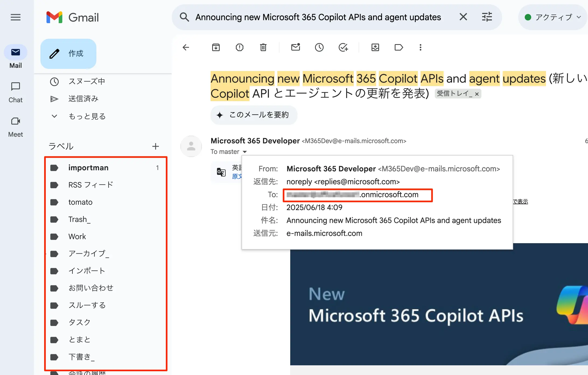Click the translate icon
The image size is (588, 375).
[221, 172]
